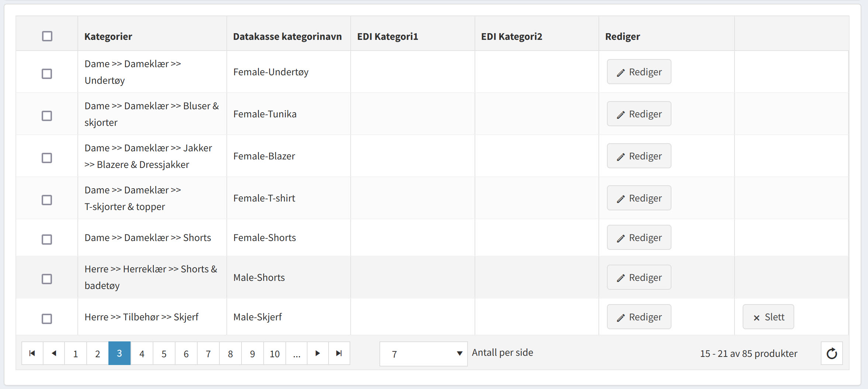Open the items per page dropdown

coord(423,354)
